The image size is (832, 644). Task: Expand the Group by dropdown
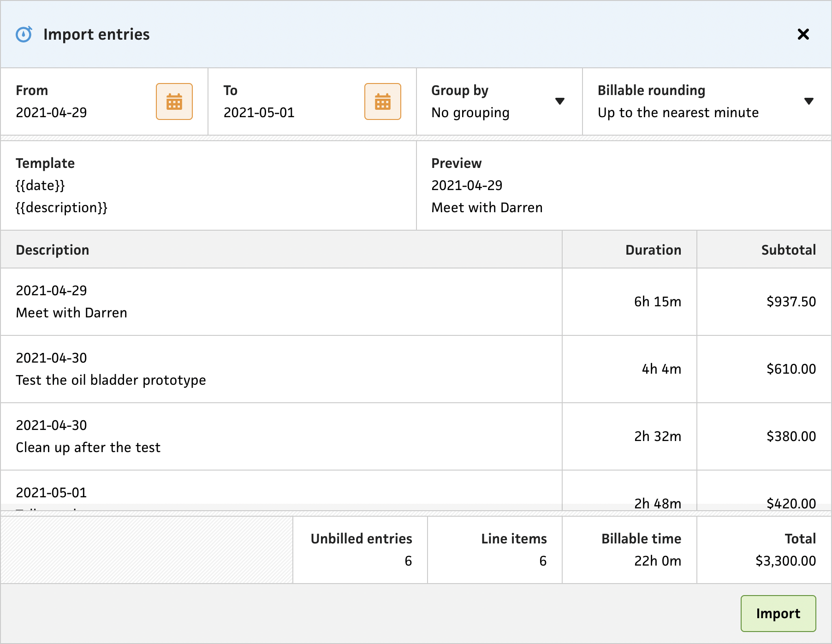(x=559, y=101)
